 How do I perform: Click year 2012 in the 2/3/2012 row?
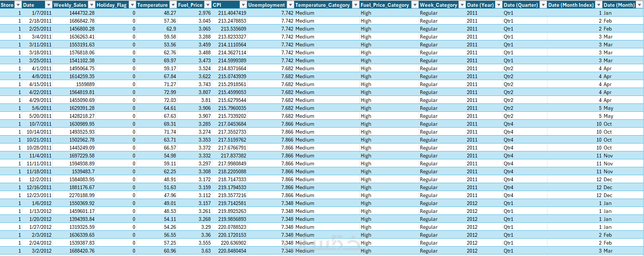coord(472,235)
